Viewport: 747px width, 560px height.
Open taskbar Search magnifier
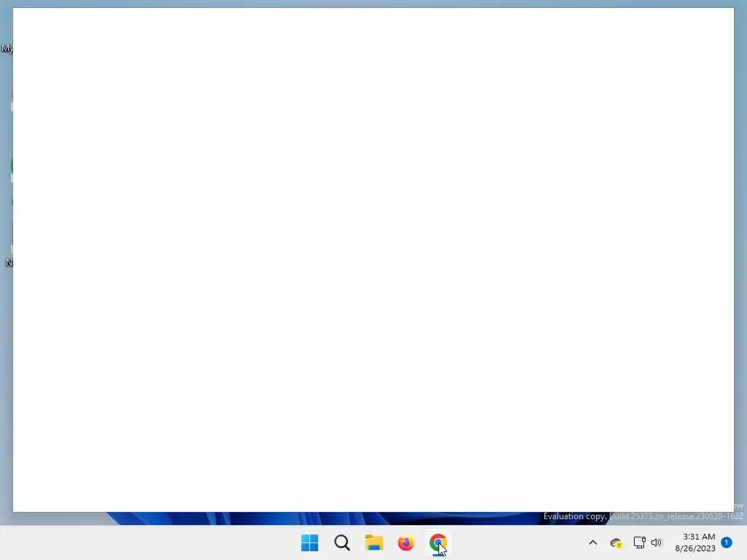pyautogui.click(x=342, y=542)
